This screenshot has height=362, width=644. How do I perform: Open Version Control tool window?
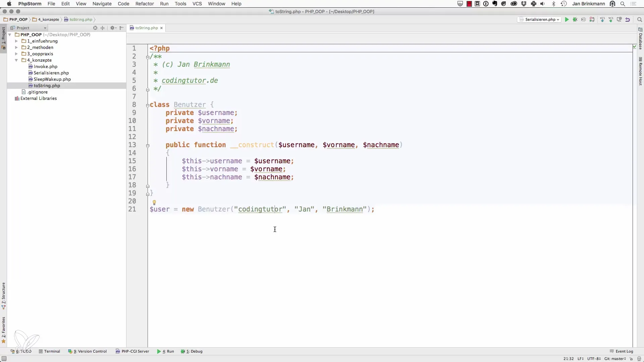point(87,351)
